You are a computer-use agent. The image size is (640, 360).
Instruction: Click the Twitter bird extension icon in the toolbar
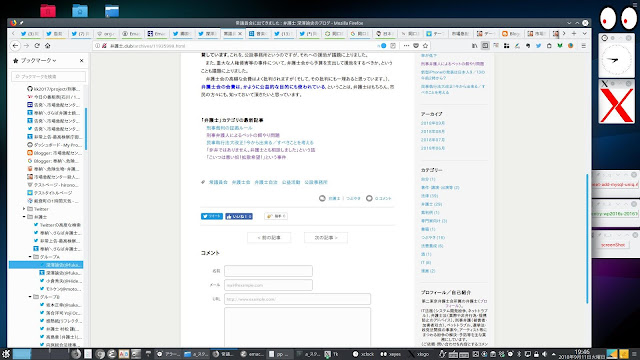[x=538, y=46]
